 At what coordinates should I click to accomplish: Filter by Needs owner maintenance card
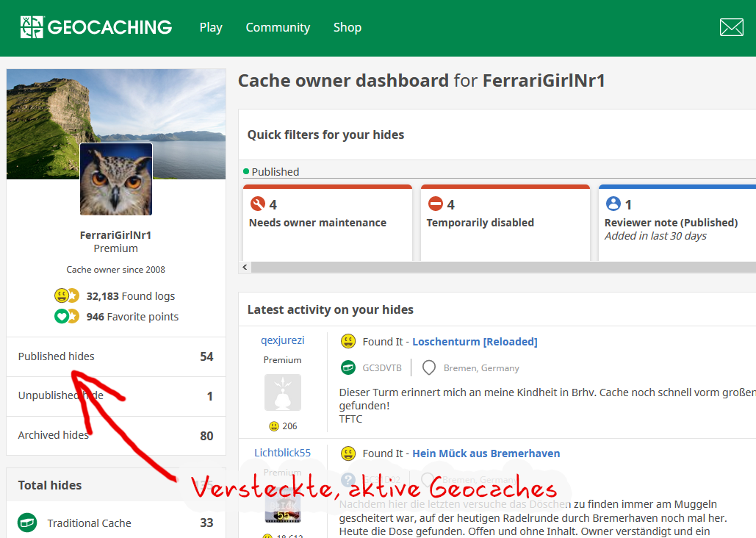point(328,223)
